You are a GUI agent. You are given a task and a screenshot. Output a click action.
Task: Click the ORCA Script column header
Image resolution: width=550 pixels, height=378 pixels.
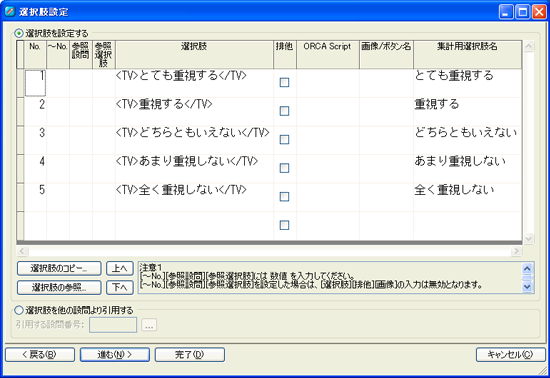328,55
